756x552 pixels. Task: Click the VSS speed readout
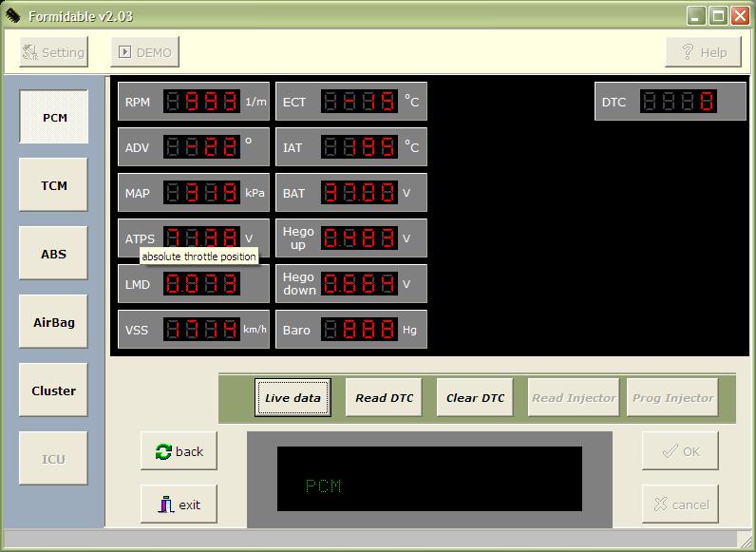(x=201, y=330)
